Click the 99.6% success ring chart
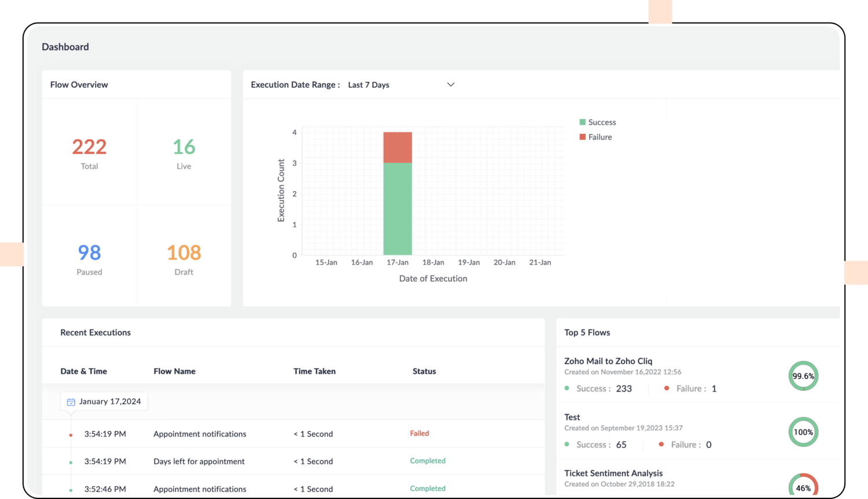 pos(803,376)
